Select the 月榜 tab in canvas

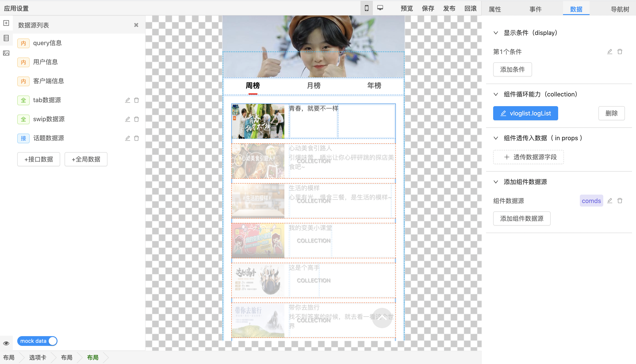click(x=314, y=86)
